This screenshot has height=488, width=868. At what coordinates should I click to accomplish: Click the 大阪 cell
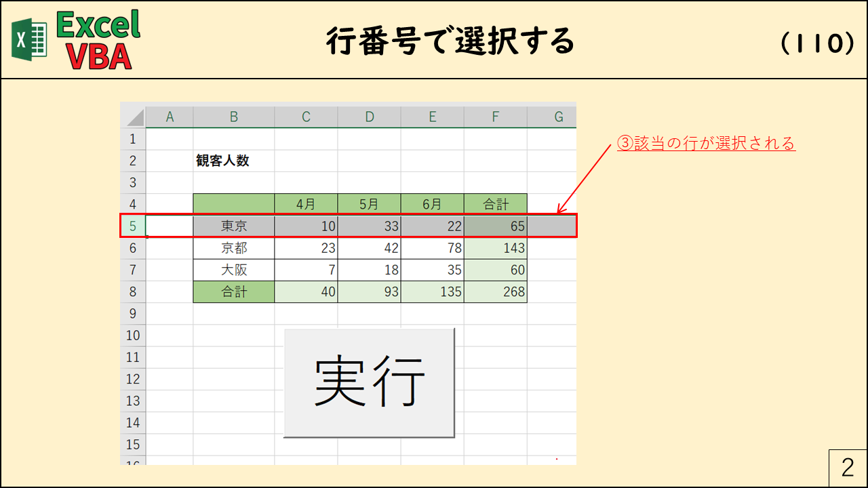coord(234,270)
